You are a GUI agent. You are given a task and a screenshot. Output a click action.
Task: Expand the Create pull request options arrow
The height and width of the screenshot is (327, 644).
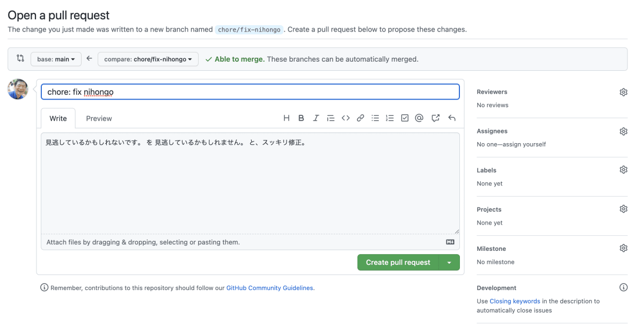pos(450,262)
